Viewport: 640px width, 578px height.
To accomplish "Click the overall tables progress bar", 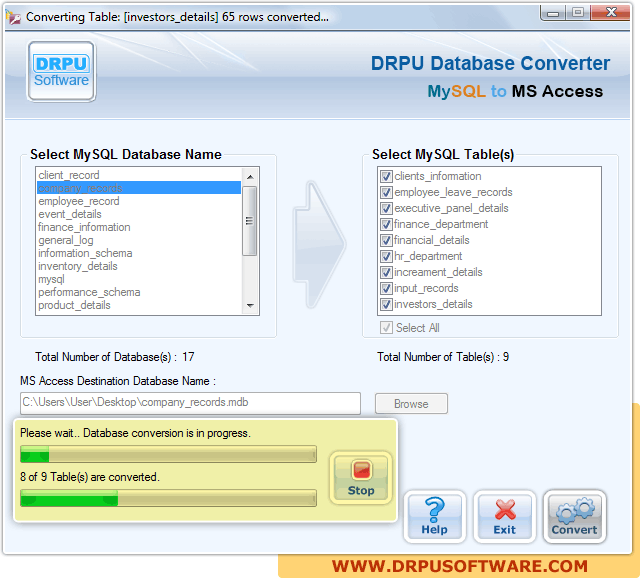I will click(x=168, y=498).
